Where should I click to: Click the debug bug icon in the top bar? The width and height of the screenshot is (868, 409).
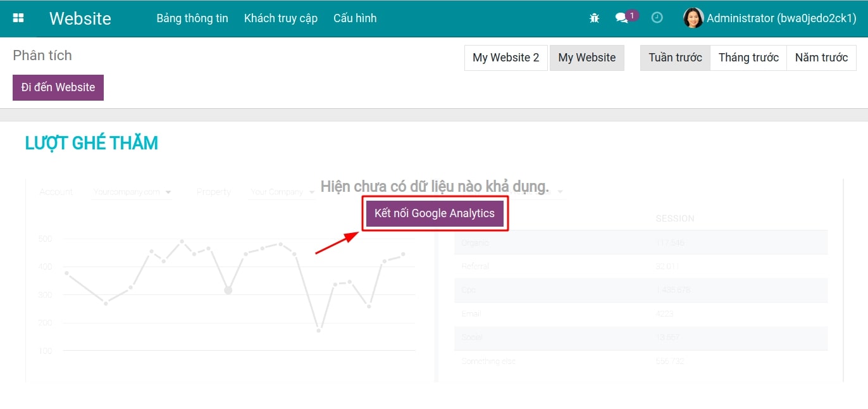[x=593, y=18]
